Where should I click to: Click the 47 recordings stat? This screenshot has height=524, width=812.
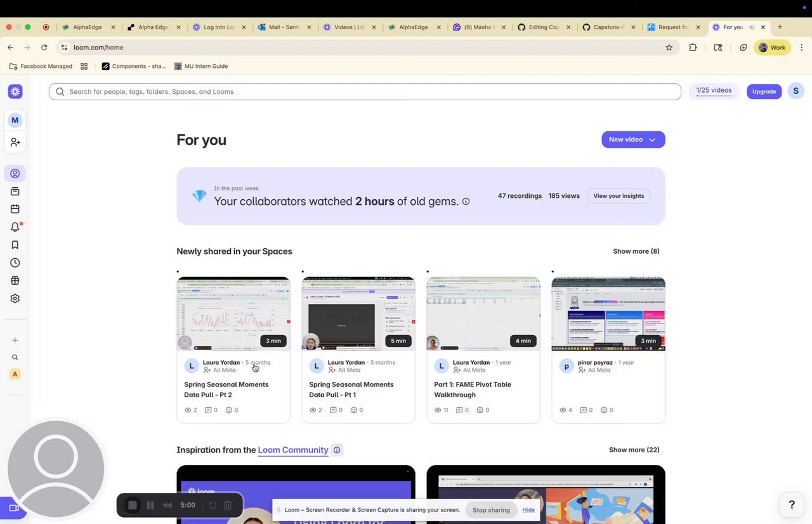pos(520,196)
